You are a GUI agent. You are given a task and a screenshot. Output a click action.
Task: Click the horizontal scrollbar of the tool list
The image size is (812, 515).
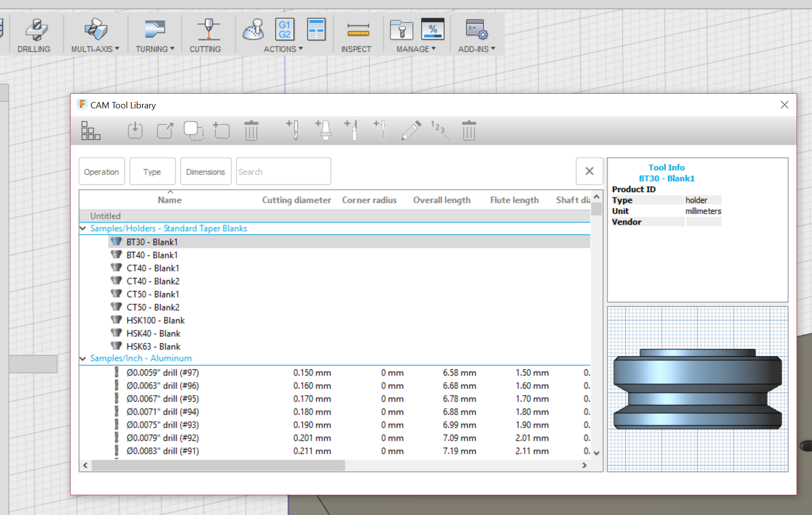pos(218,465)
